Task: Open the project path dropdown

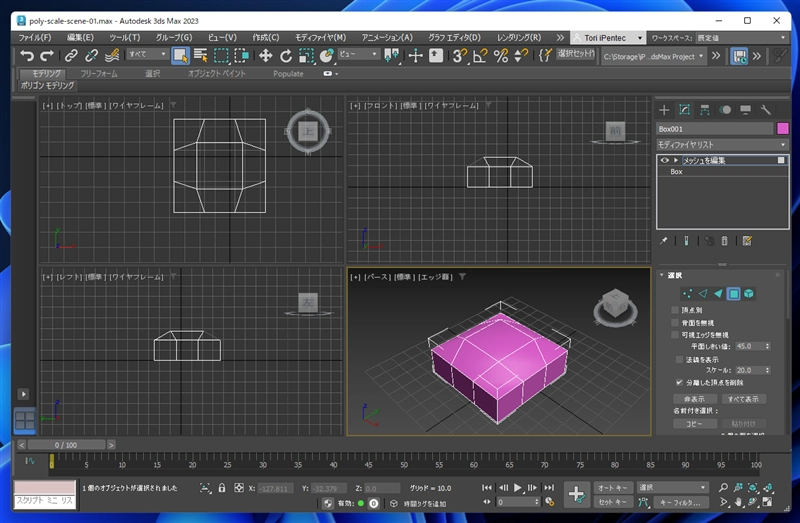Action: pos(654,56)
